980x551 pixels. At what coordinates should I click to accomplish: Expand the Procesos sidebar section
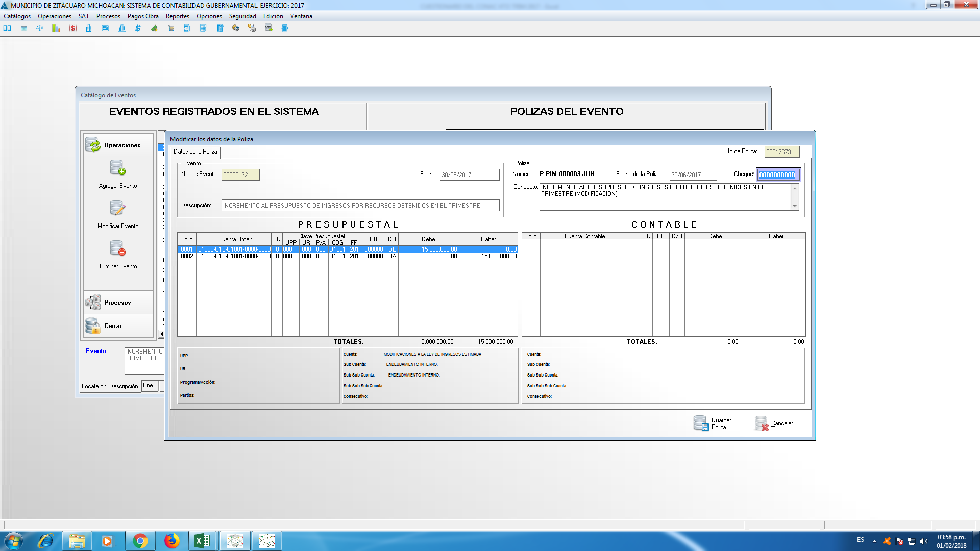tap(118, 303)
